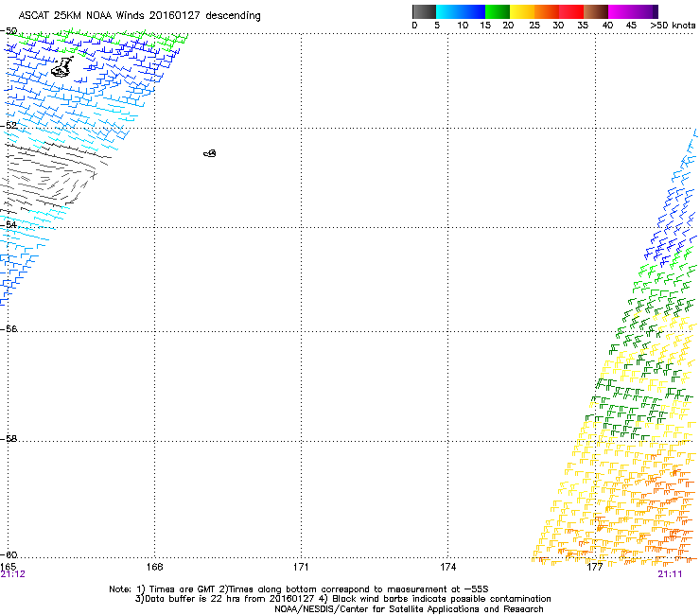Image resolution: width=700 pixels, height=615 pixels.
Task: Click the purple '21:12' swath time
Action: coord(12,574)
